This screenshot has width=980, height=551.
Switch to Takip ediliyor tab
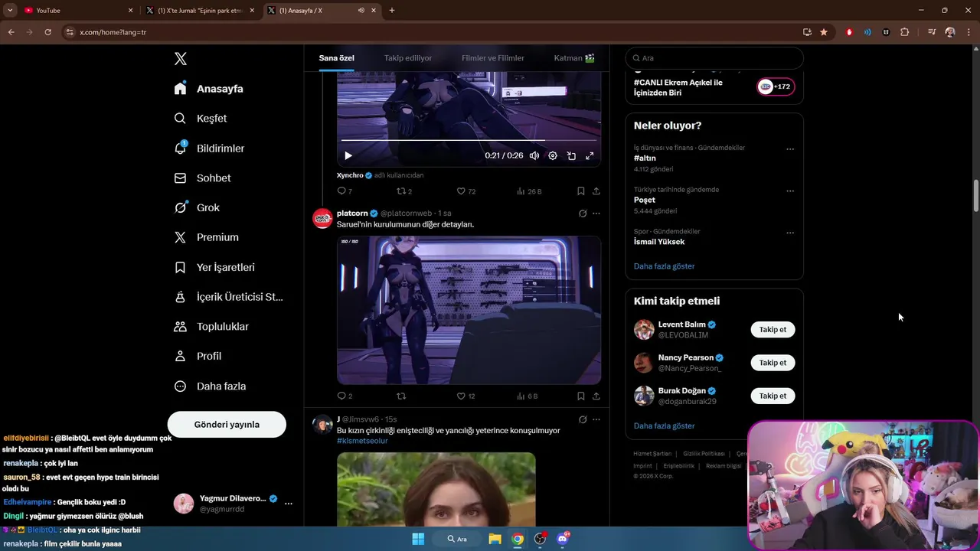(x=408, y=58)
